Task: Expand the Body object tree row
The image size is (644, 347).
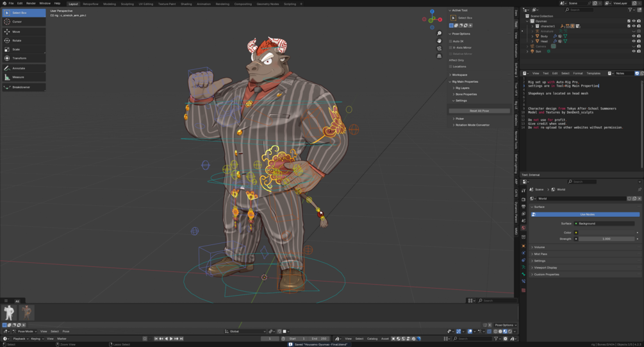Action: (533, 36)
